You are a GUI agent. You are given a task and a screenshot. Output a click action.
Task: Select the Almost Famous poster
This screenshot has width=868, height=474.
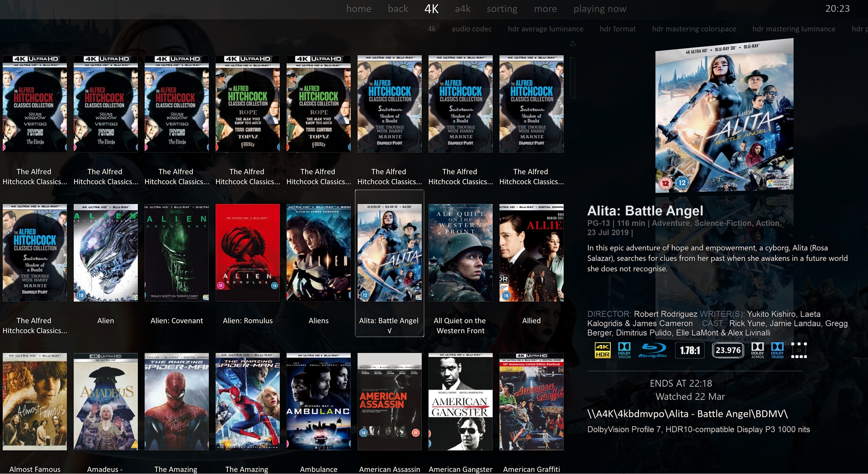click(x=35, y=402)
